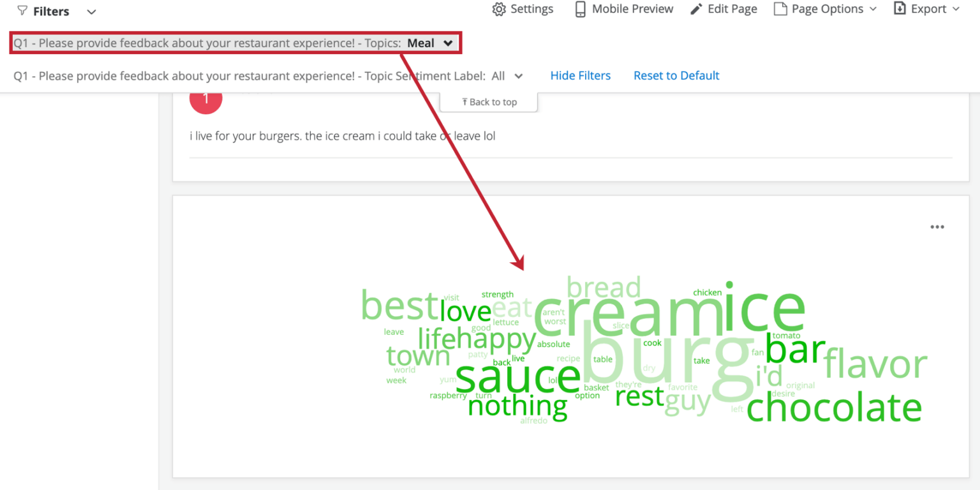Click the Reset to Default link

[676, 75]
